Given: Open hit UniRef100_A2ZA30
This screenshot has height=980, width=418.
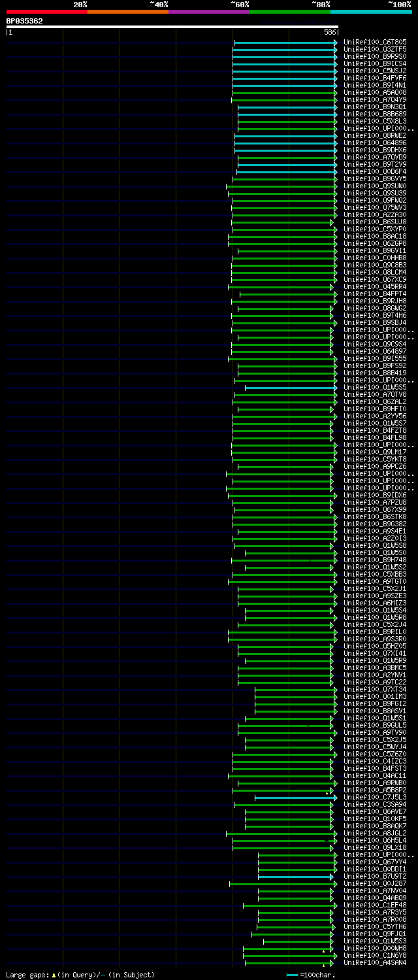Looking at the screenshot, I should point(375,215).
